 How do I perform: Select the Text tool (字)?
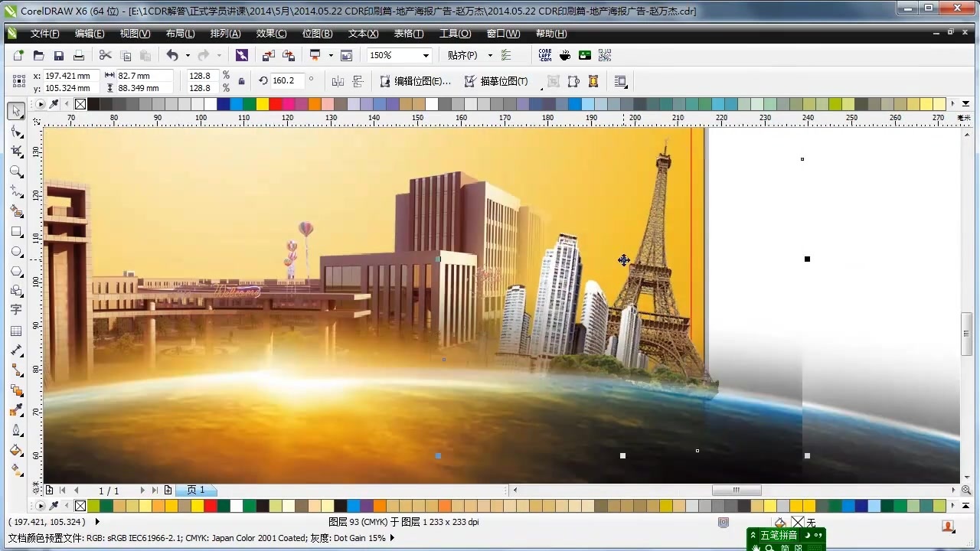click(16, 310)
